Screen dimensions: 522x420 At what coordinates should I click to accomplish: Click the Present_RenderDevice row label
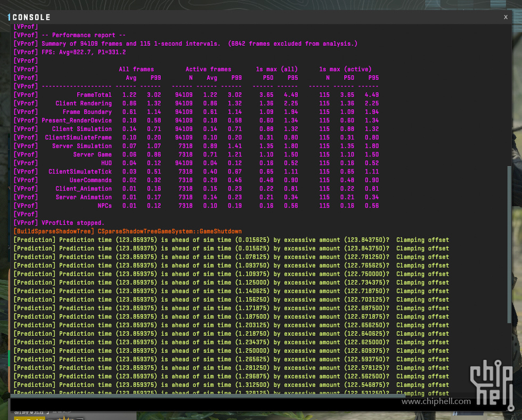pyautogui.click(x=77, y=120)
